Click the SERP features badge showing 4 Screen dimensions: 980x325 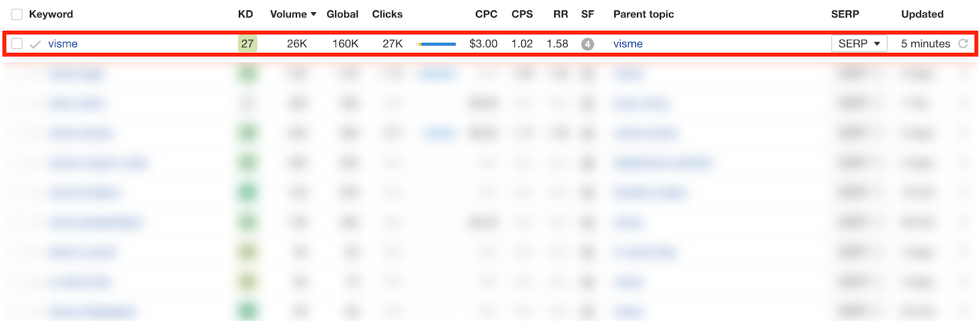tap(587, 44)
